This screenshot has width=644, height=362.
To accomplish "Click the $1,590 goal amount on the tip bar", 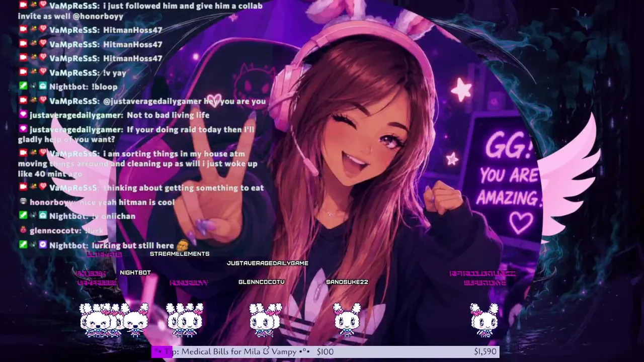I will tap(485, 352).
